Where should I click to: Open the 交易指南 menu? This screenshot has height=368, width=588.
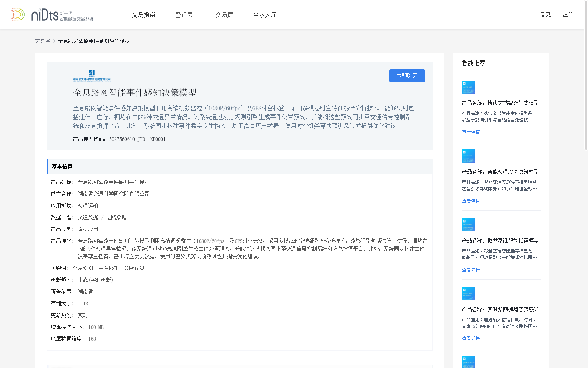point(144,15)
